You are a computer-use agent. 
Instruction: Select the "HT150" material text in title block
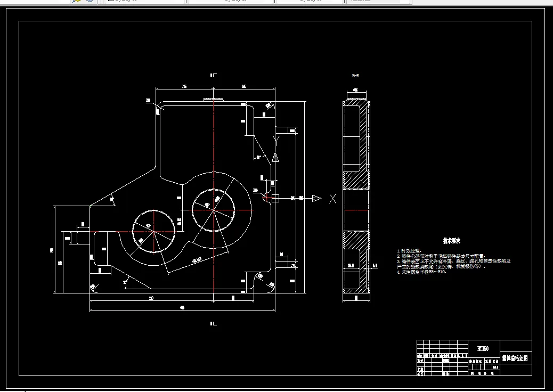pyautogui.click(x=483, y=349)
